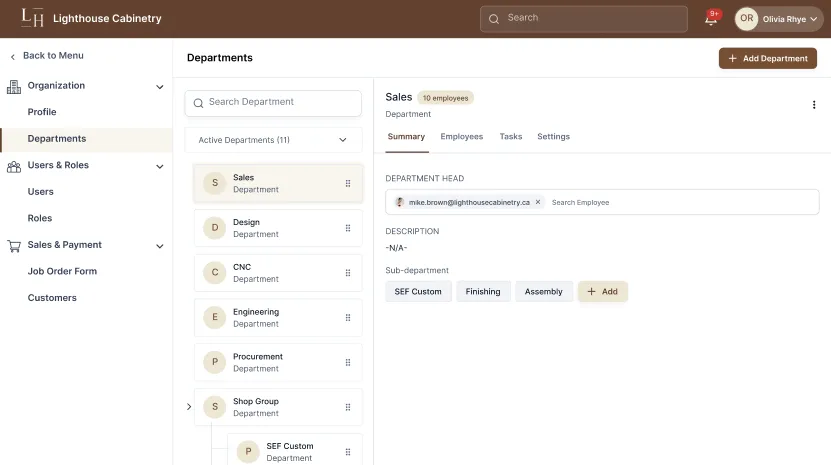Open the three-dot menu for Sales department
The width and height of the screenshot is (831, 465).
point(813,105)
